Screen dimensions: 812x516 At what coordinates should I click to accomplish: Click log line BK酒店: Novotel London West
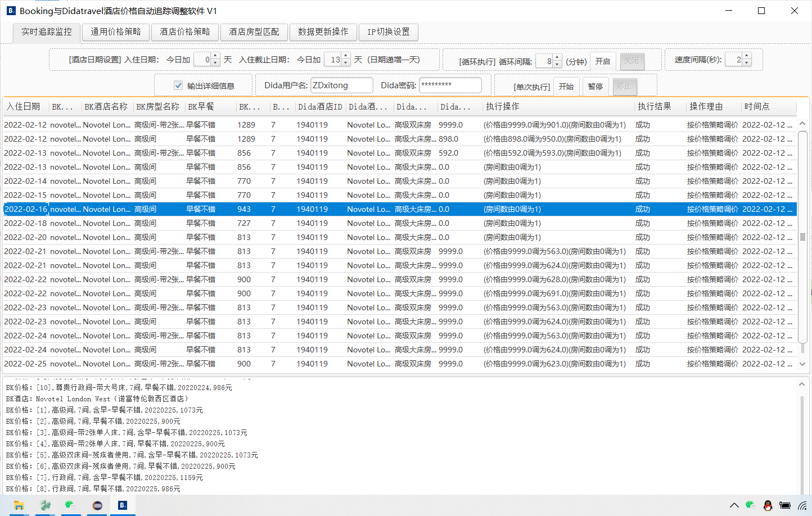[x=97, y=399]
